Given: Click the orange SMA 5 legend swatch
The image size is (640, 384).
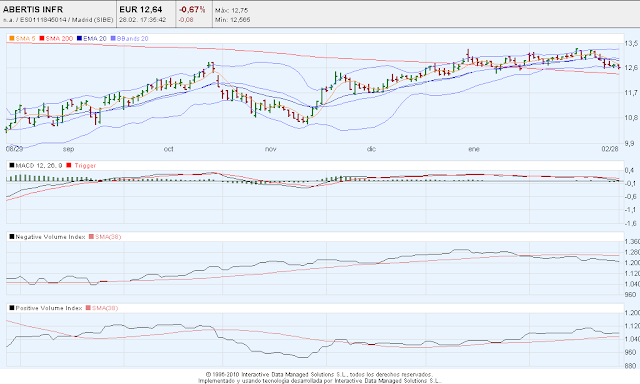Looking at the screenshot, I should tap(12, 38).
